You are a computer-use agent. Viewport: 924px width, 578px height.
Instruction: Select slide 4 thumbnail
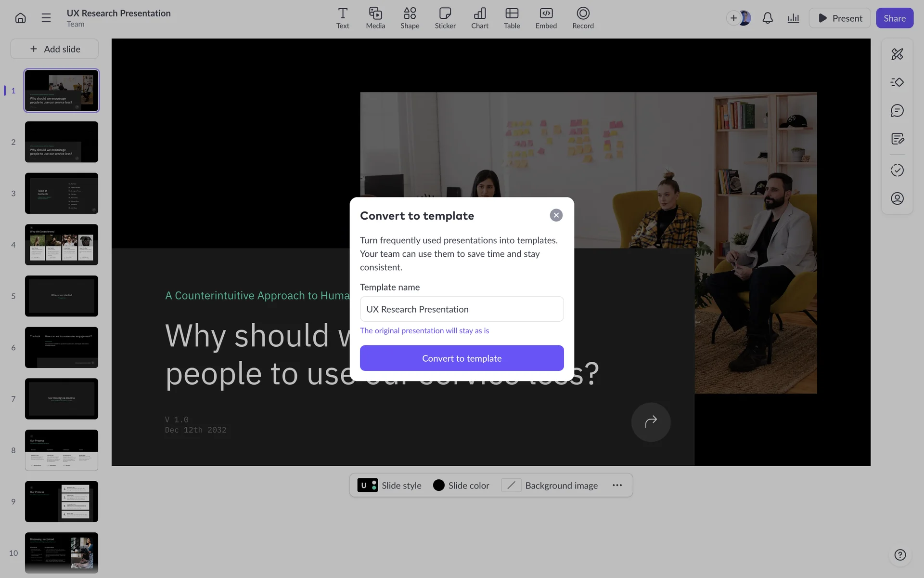click(62, 245)
